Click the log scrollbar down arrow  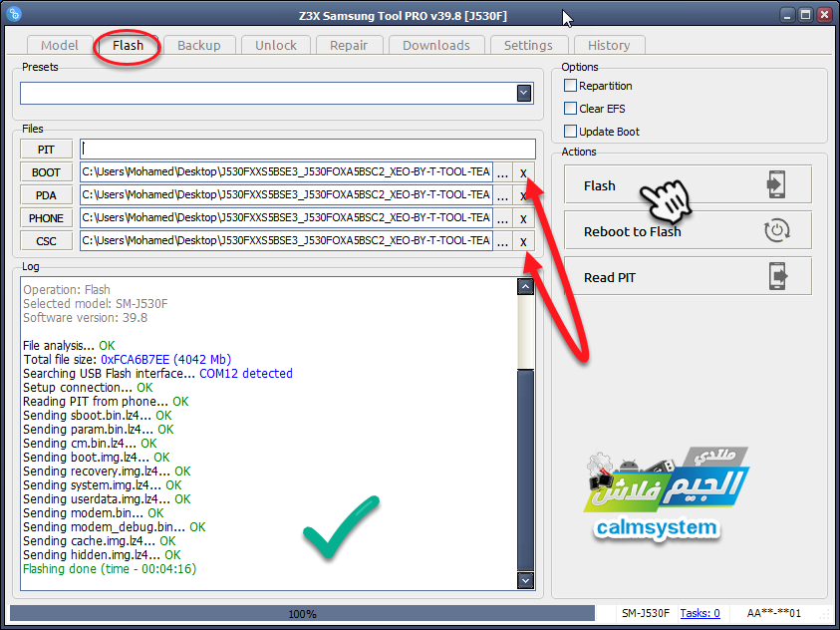(x=525, y=580)
